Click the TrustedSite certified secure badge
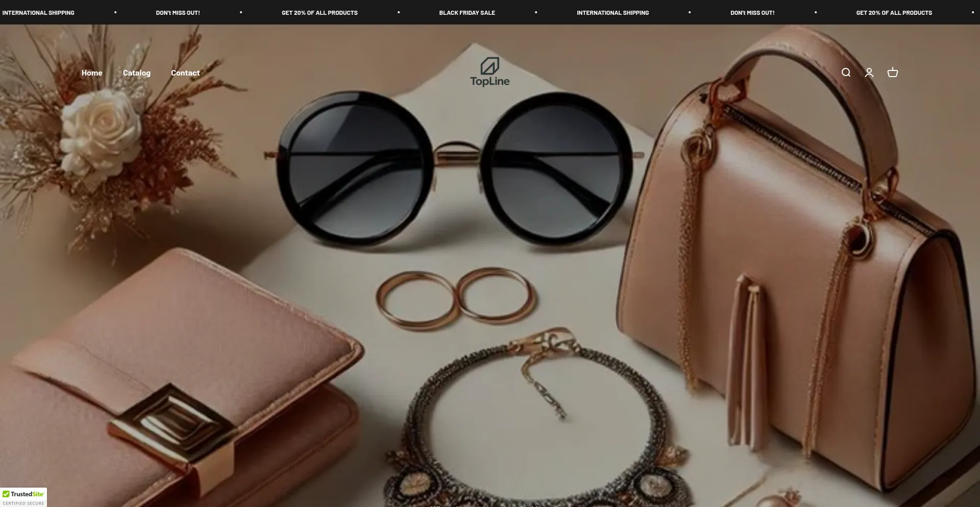 (23, 498)
